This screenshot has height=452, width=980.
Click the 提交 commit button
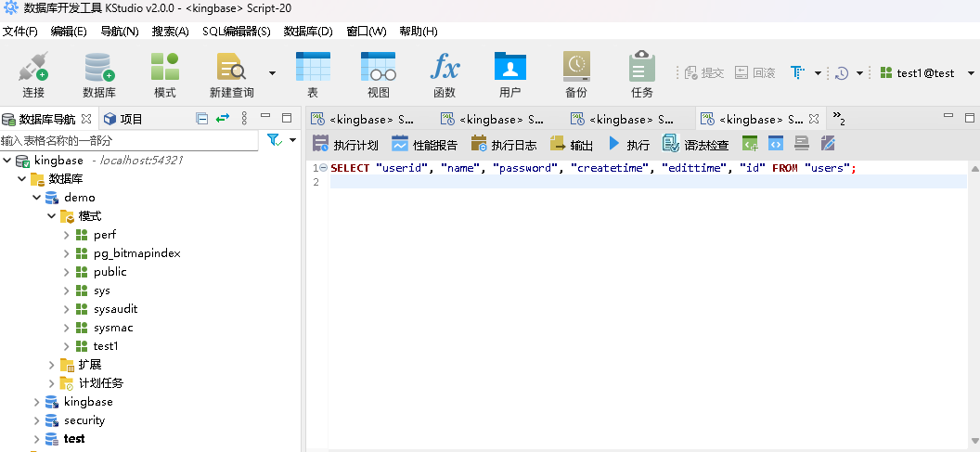tap(703, 73)
